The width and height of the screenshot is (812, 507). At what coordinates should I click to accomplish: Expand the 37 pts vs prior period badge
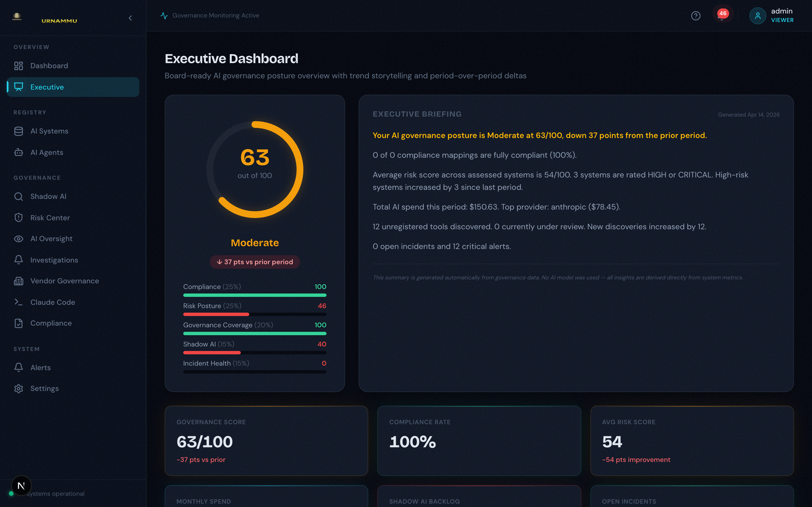click(x=254, y=262)
